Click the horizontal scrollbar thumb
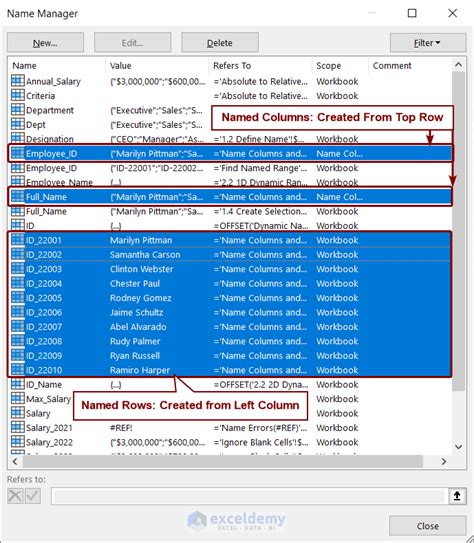474x543 pixels. click(x=223, y=461)
